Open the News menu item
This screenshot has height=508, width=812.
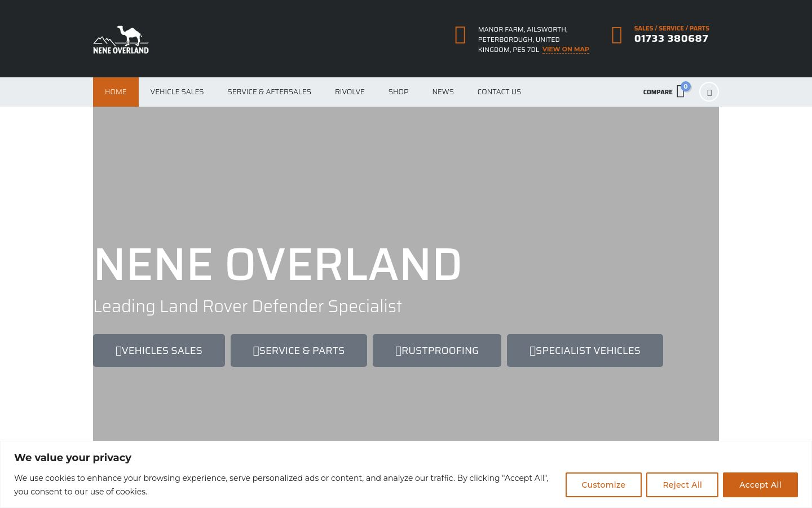[443, 92]
